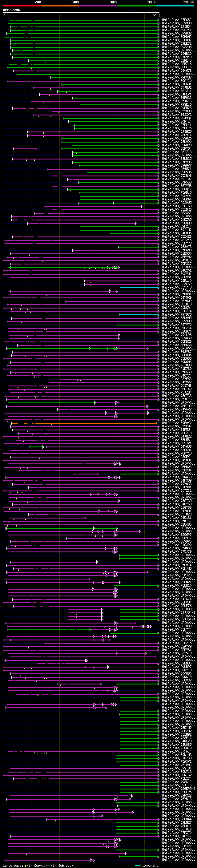Viewport: 197px width, 868px height.
Task: Click the UniRef100_A5BLC5 row label
Action: tap(177, 128)
